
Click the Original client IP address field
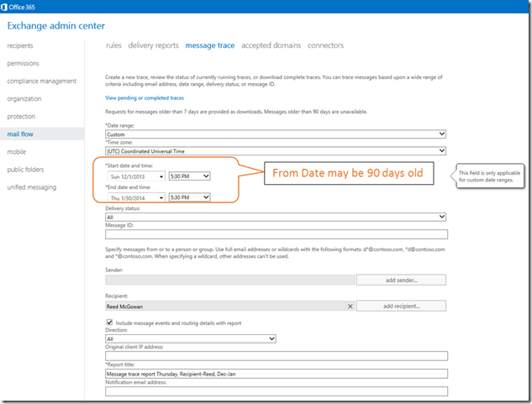pos(277,356)
